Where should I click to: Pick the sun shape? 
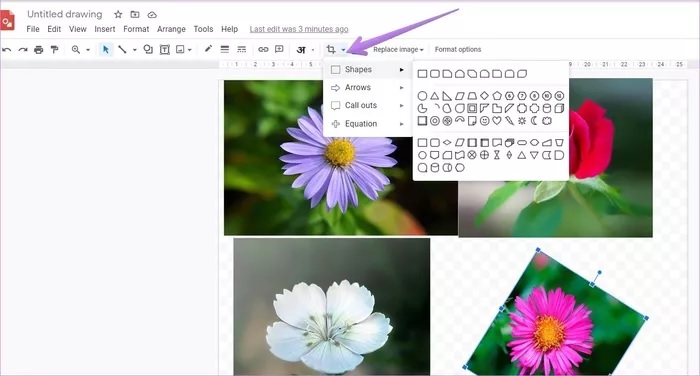coord(522,121)
